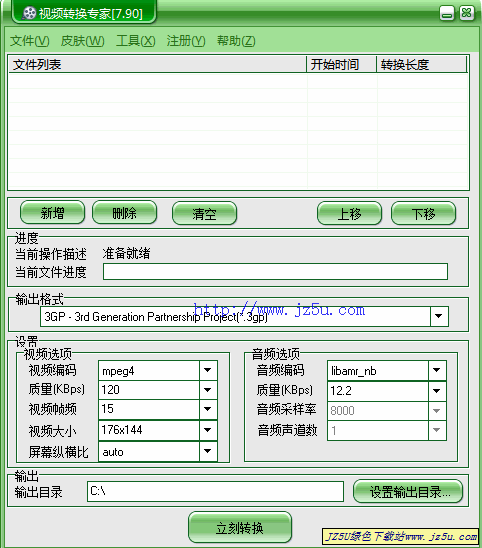Open the 屏幕纵横比 auto dropdown

coord(208,451)
